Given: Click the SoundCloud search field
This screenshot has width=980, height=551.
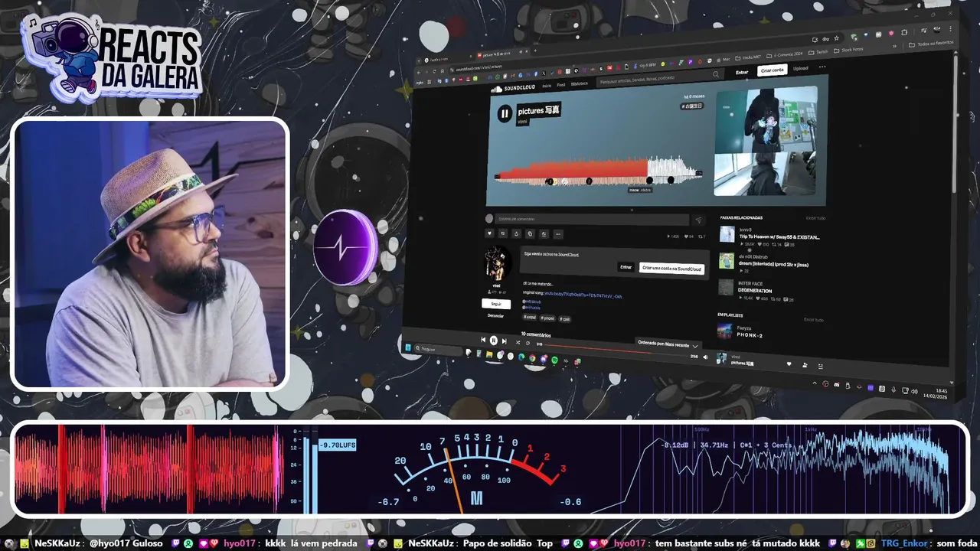Looking at the screenshot, I should (658, 77).
